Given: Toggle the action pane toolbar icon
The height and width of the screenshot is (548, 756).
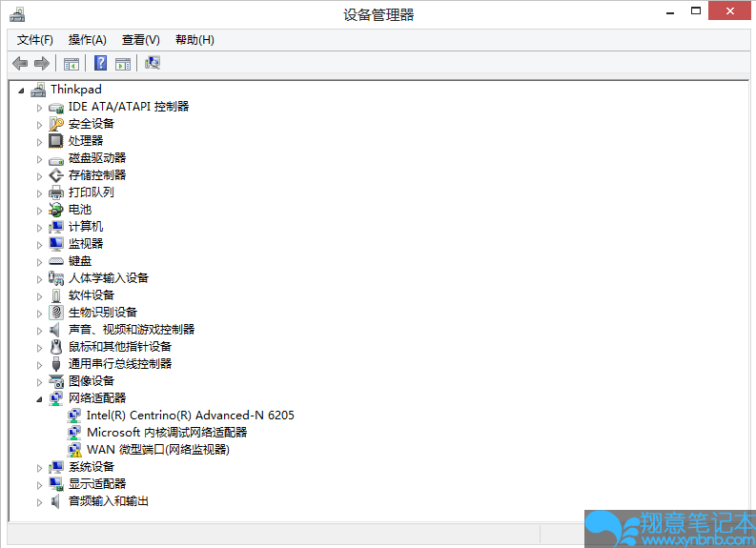Looking at the screenshot, I should coord(123,63).
